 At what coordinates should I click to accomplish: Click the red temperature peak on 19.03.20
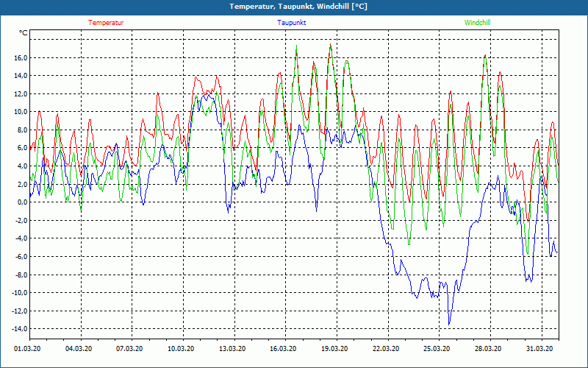(330, 44)
